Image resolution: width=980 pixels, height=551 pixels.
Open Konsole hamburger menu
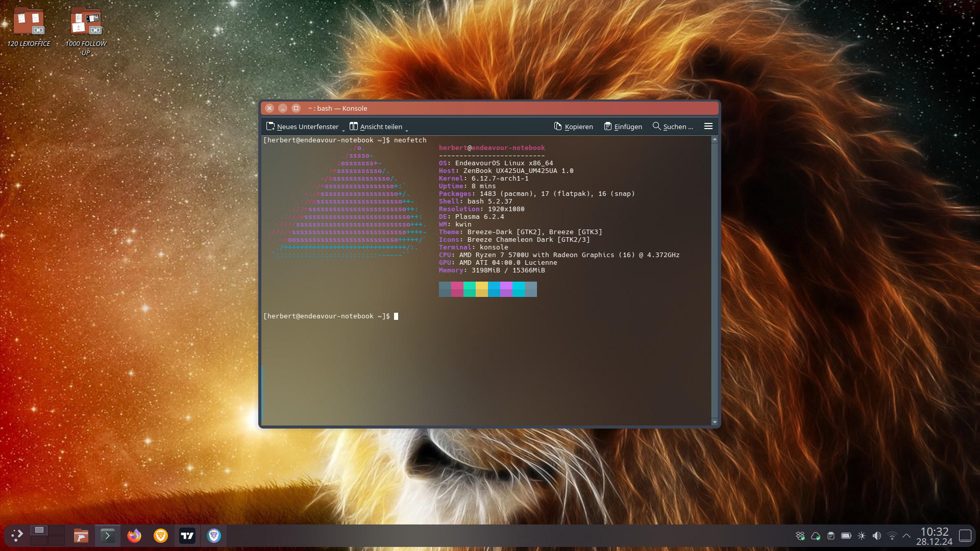click(708, 127)
